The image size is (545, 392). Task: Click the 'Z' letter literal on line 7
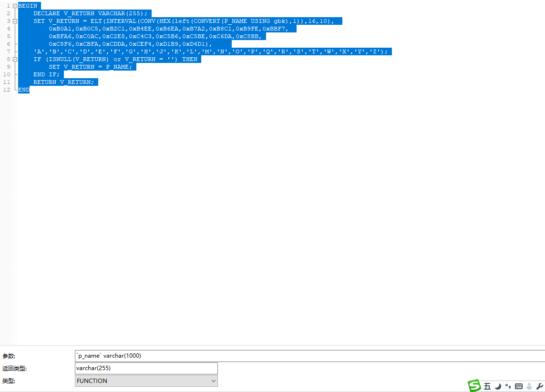click(x=375, y=52)
